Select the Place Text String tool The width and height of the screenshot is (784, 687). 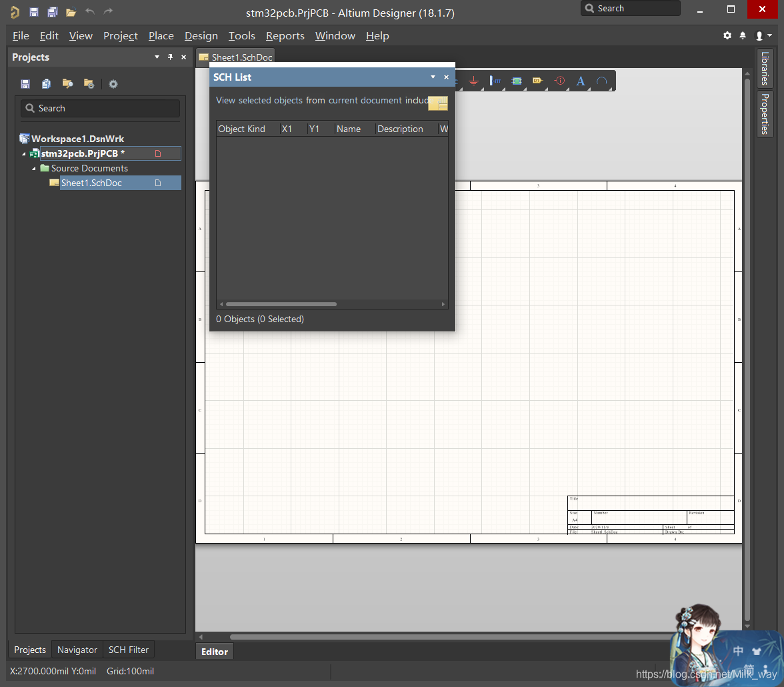[581, 81]
